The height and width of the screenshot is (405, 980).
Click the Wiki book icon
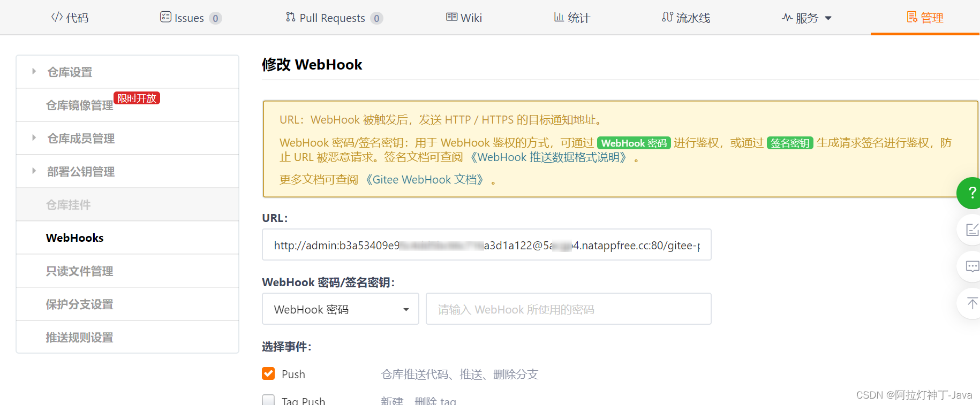[451, 17]
